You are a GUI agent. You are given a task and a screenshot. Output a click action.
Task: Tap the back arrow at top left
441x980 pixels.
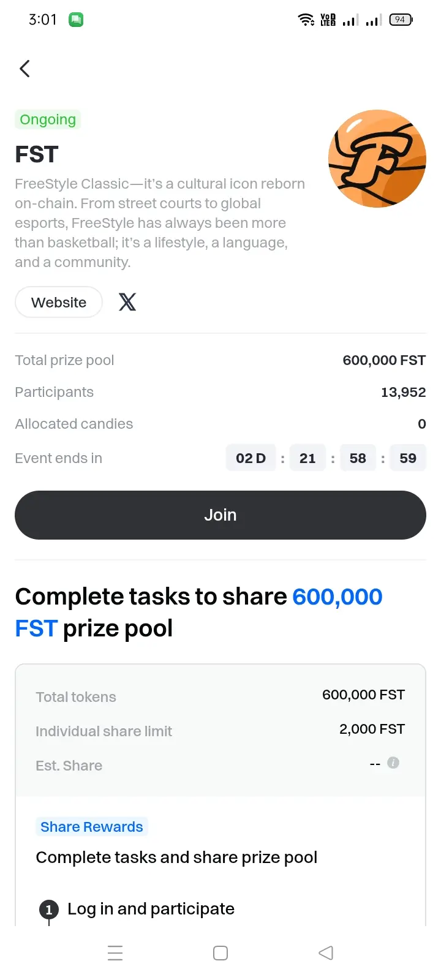tap(24, 69)
